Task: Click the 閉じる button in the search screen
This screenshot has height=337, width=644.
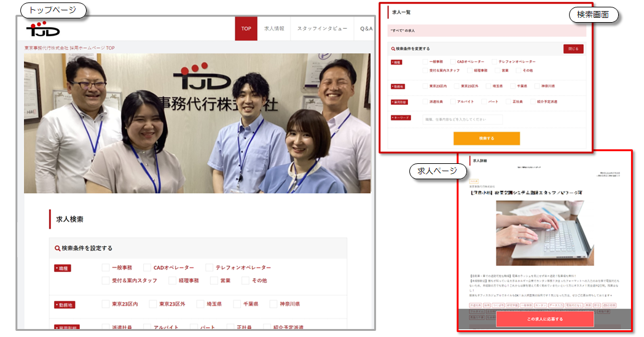Action: point(573,49)
